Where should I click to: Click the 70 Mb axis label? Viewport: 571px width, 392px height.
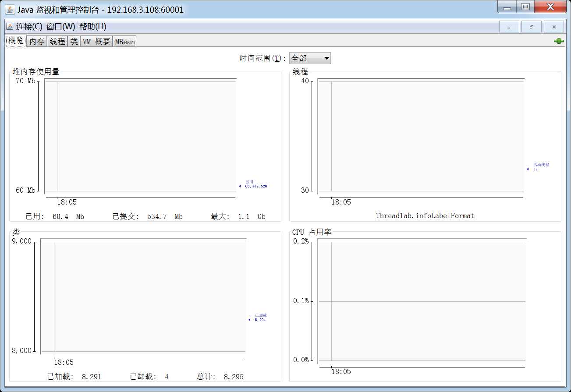pos(25,81)
